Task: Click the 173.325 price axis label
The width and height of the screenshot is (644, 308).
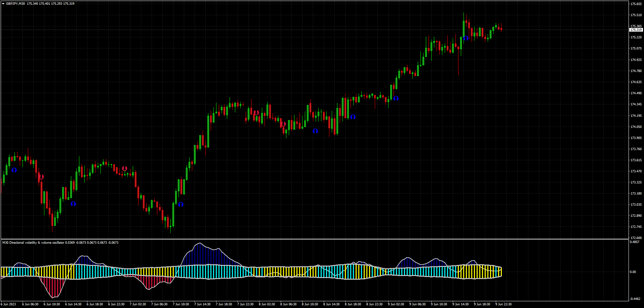Action: point(636,182)
